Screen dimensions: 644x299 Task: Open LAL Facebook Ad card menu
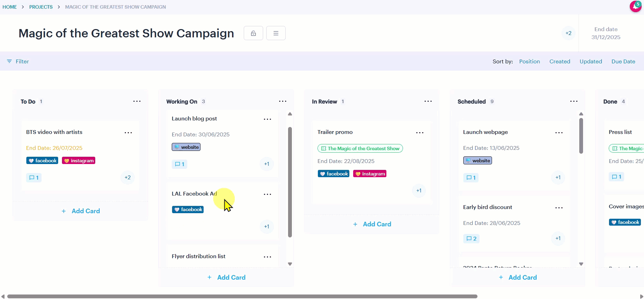coord(268,194)
